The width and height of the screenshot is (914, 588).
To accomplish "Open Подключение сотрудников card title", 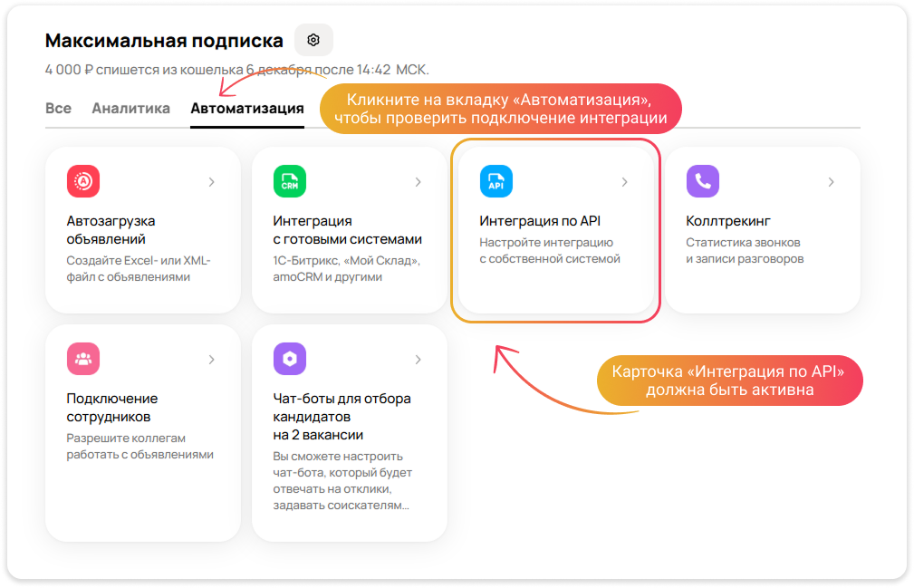I will [x=112, y=408].
